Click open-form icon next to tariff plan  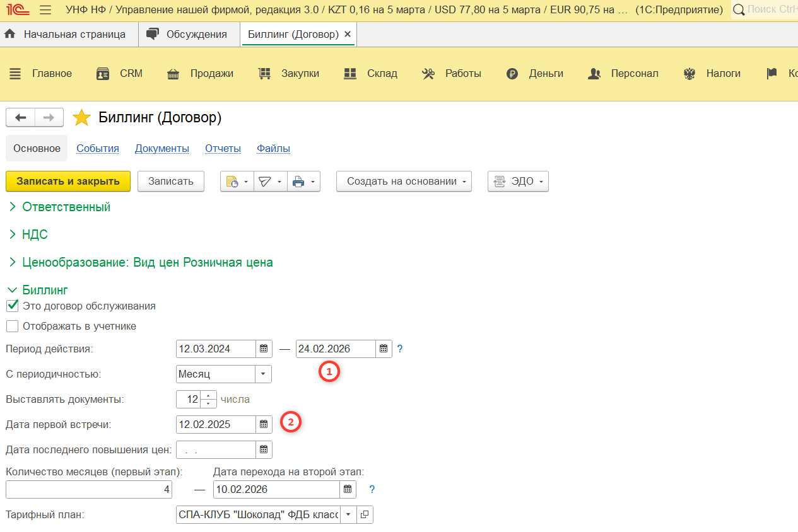tap(365, 515)
